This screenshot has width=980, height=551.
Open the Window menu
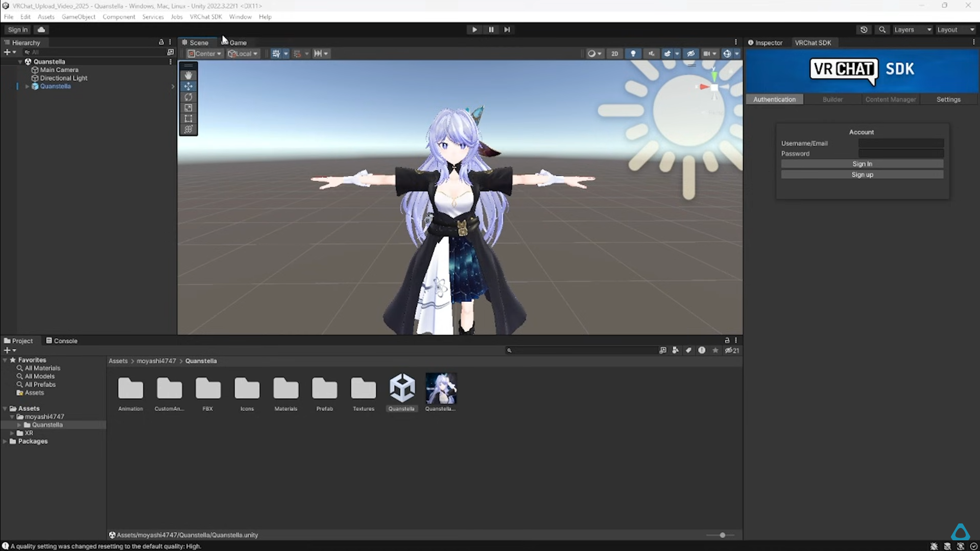pyautogui.click(x=240, y=17)
